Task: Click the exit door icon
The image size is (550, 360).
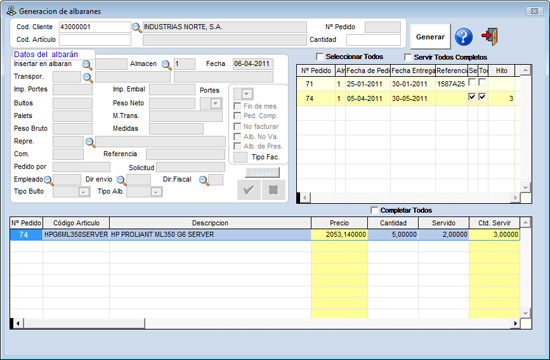Action: click(x=490, y=36)
